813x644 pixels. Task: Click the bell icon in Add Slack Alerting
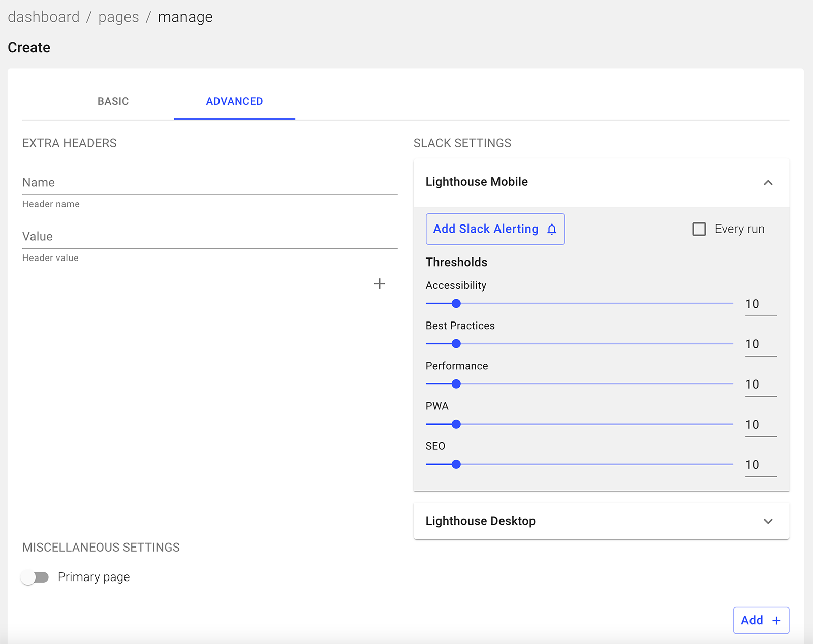552,229
